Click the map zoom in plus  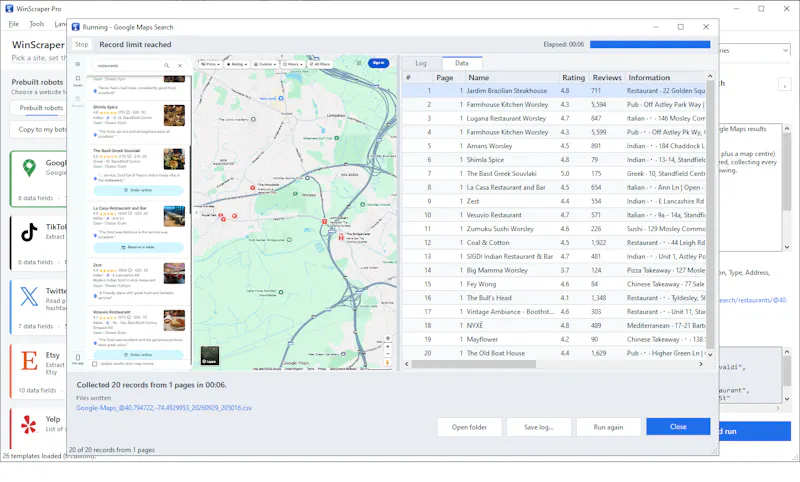388,346
